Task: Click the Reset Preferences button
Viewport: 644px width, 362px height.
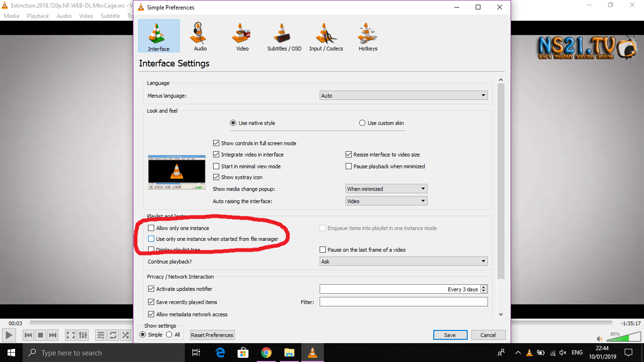Action: coord(212,335)
